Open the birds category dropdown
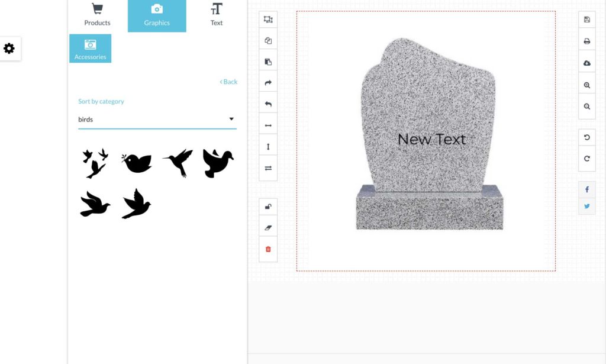 [157, 120]
